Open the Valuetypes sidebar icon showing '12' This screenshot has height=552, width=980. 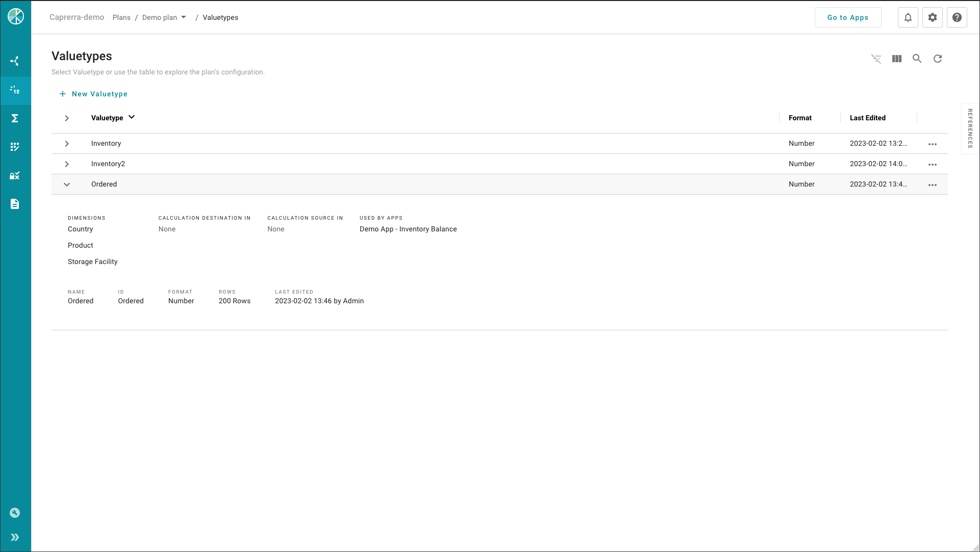pos(15,90)
